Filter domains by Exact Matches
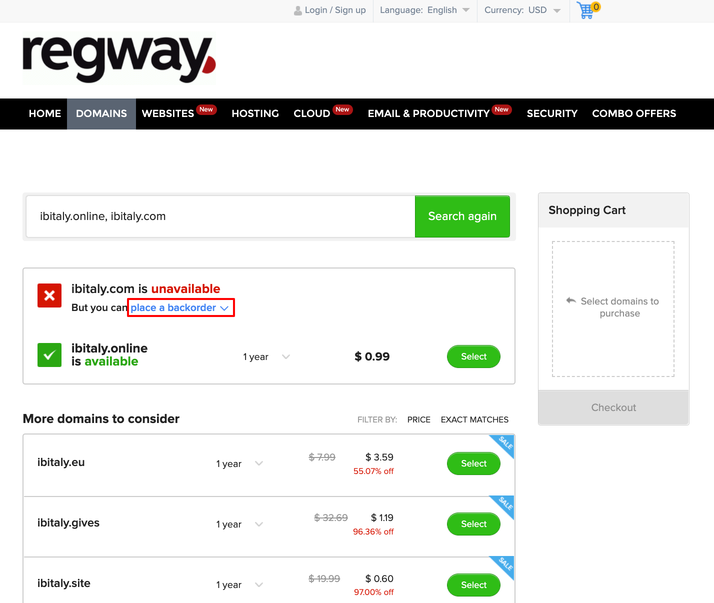This screenshot has width=714, height=603. click(x=474, y=419)
